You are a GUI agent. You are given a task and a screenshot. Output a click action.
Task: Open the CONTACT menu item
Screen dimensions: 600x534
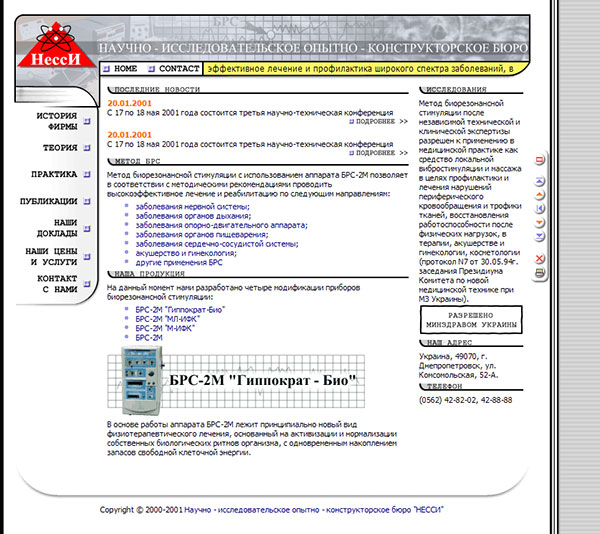pos(179,68)
